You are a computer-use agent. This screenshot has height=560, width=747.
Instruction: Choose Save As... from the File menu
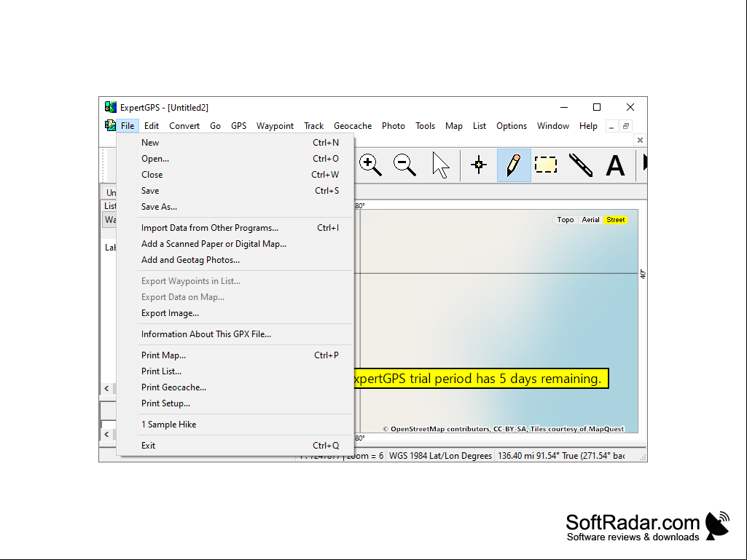(235, 207)
